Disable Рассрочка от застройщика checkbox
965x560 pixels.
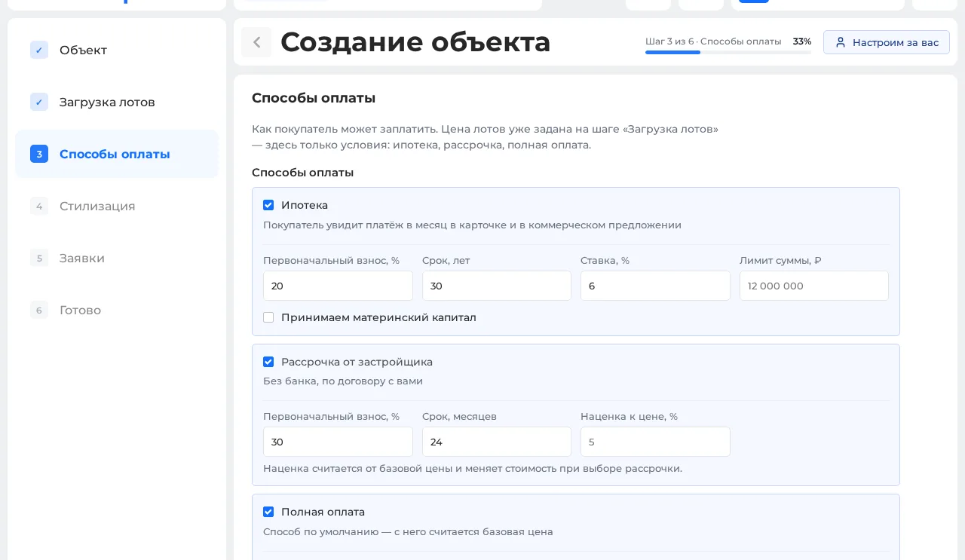(268, 362)
